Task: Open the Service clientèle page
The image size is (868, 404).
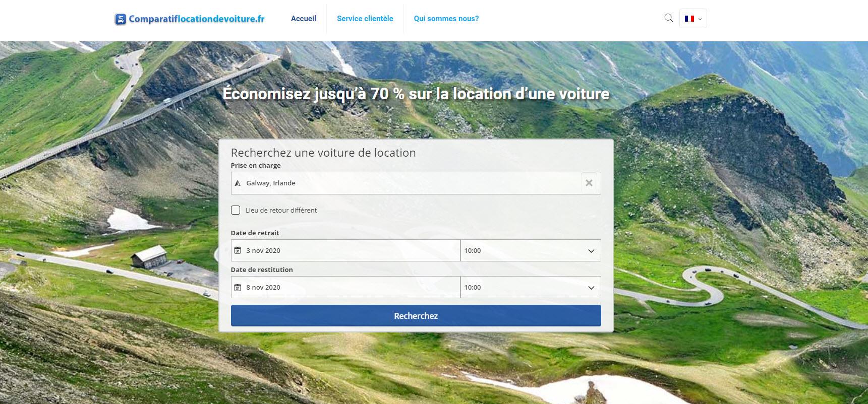Action: [x=365, y=19]
